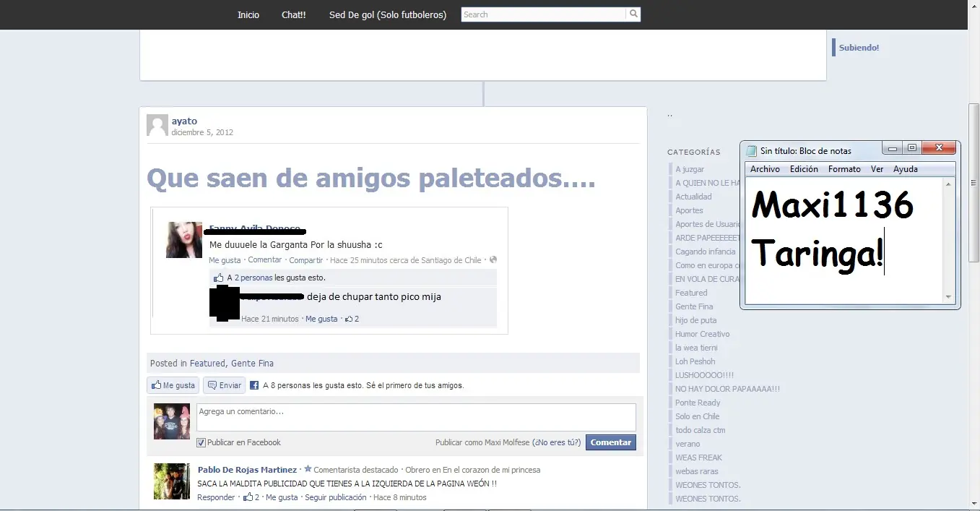Click Pablo De Rojas Martinez's avatar
Viewport: 980px width, 511px height.
tap(172, 481)
